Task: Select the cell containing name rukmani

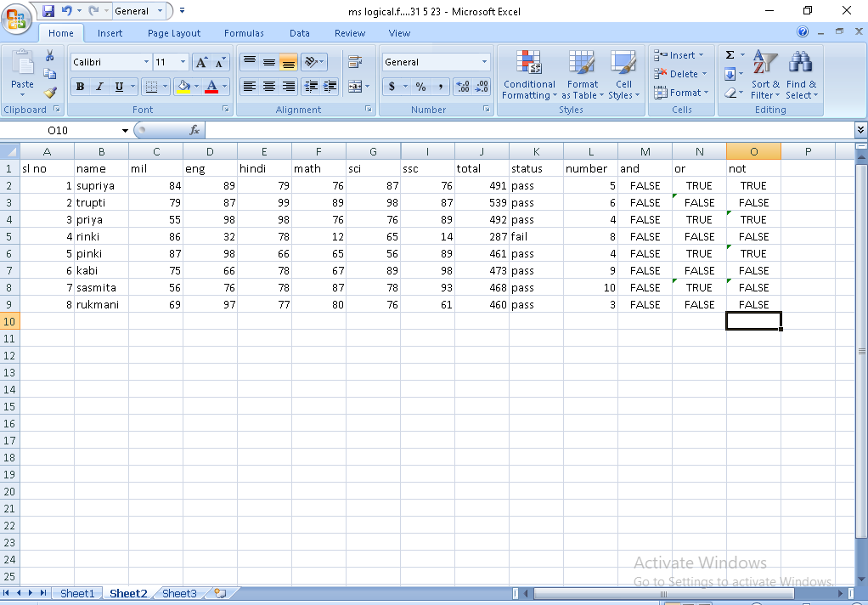Action: point(101,304)
